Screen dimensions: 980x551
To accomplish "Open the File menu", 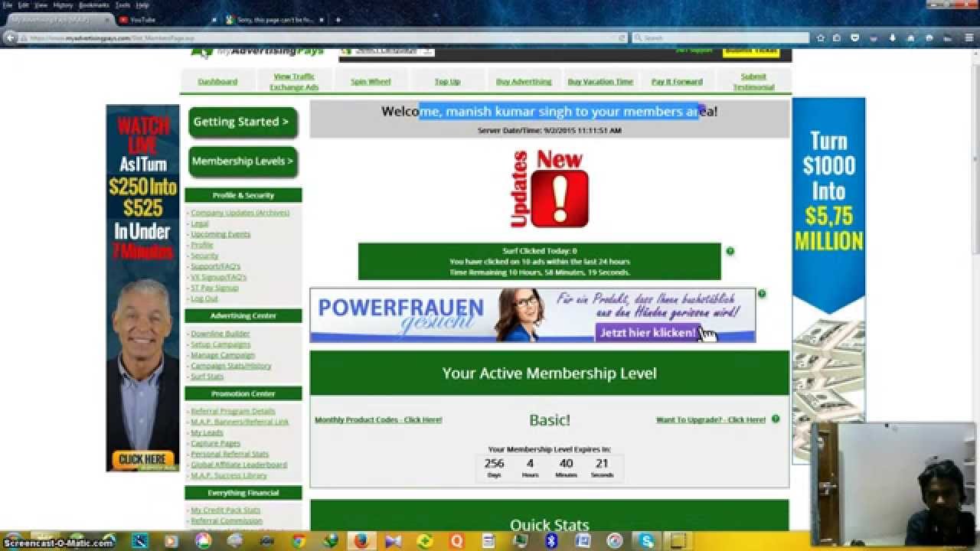I will [8, 5].
